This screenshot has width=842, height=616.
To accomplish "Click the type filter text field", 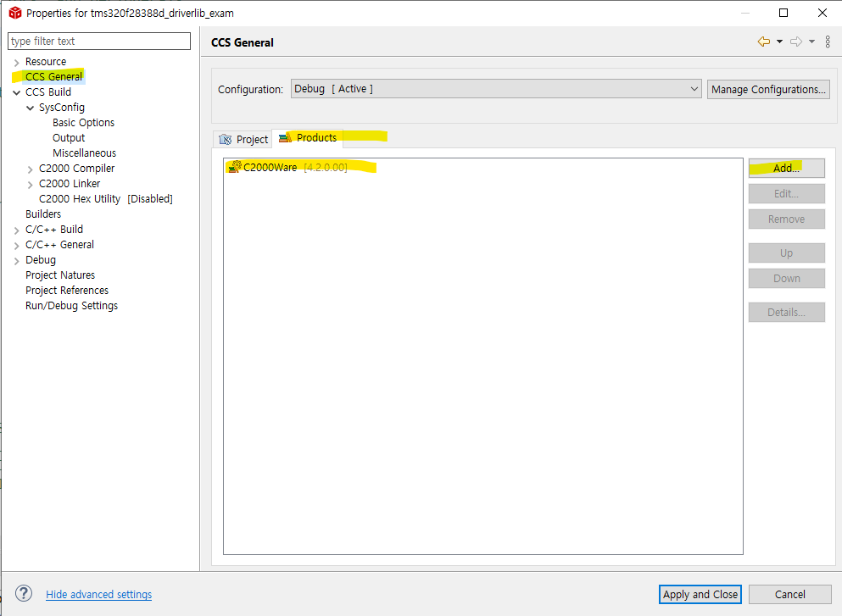I will click(x=98, y=41).
